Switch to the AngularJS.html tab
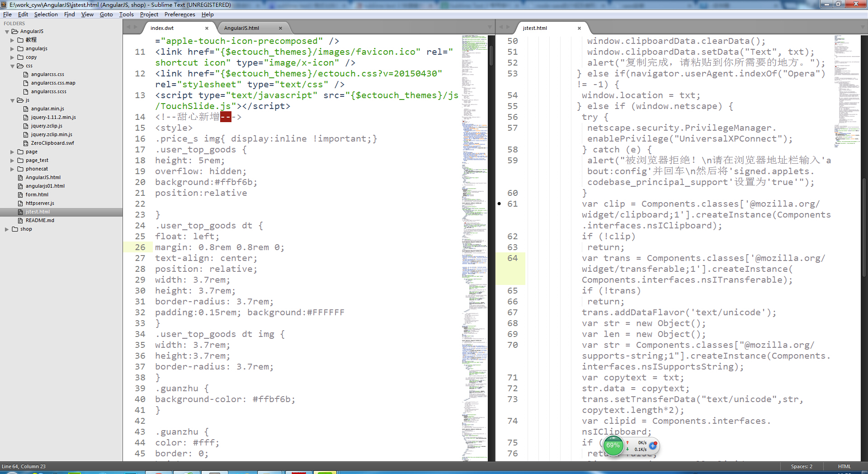Viewport: 868px width, 474px height. pyautogui.click(x=242, y=28)
